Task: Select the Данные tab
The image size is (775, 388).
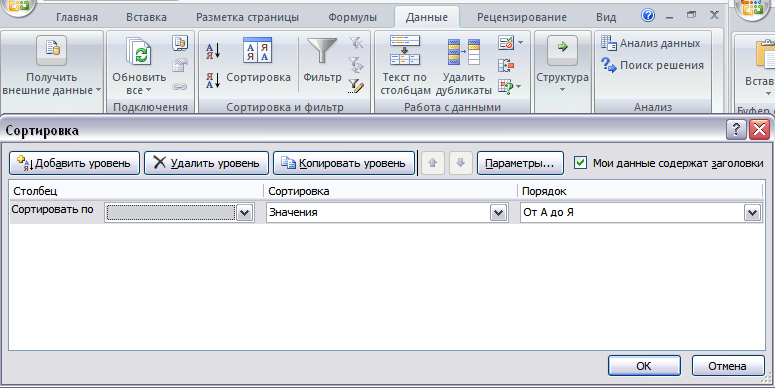Action: [x=427, y=17]
